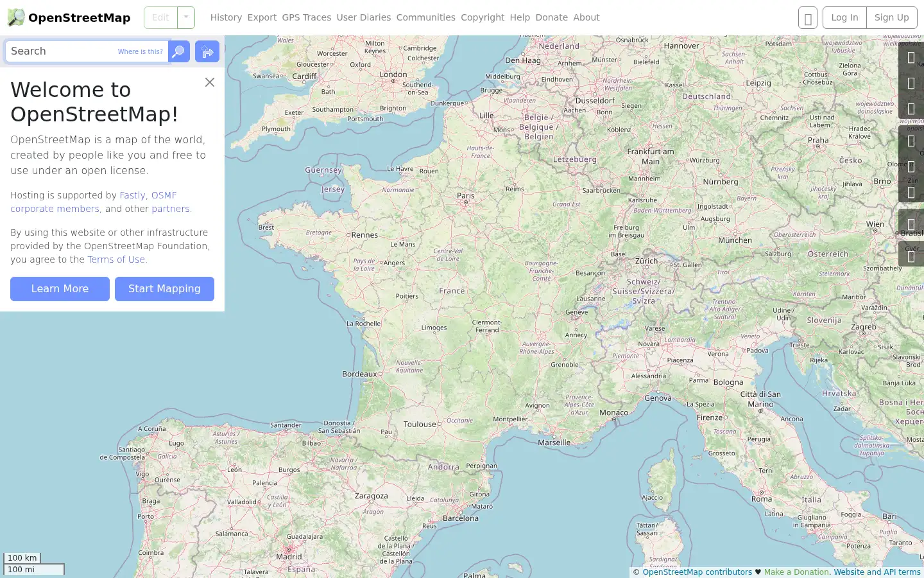The image size is (924, 578).
Task: Click the Monaco label on map
Action: 614,412
